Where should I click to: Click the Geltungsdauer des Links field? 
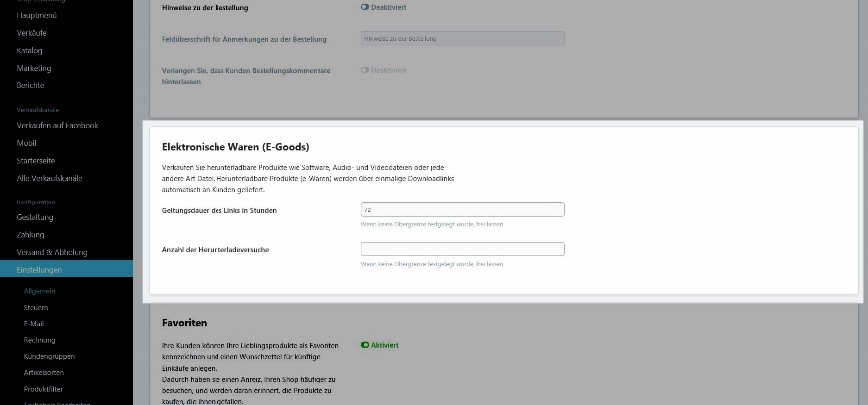point(462,210)
